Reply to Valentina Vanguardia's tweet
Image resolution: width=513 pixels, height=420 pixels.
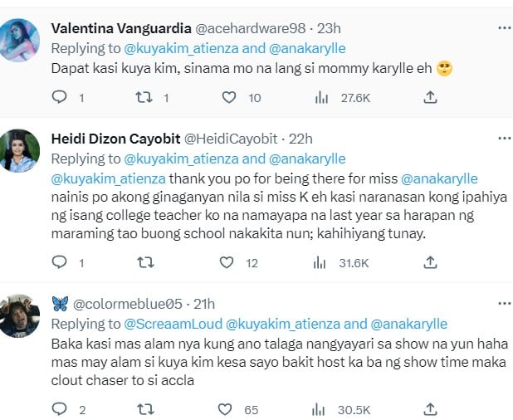click(59, 98)
